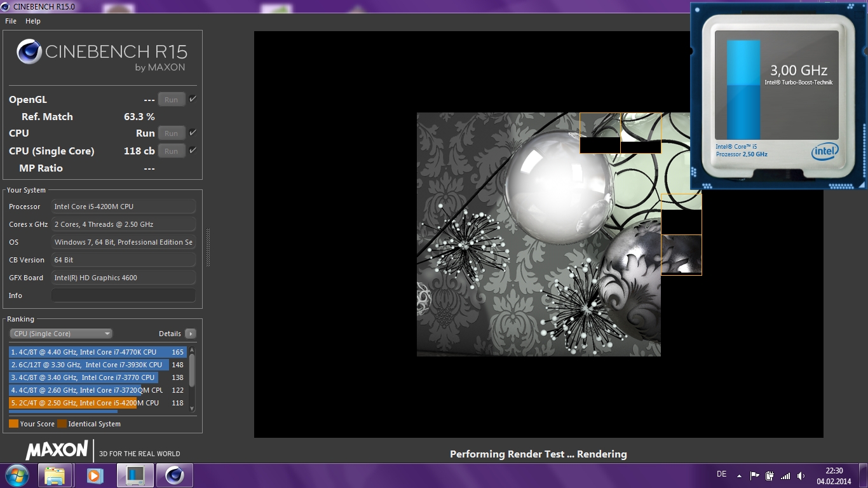Expand ranking Details with the arrow button
The width and height of the screenshot is (868, 488).
click(x=190, y=334)
